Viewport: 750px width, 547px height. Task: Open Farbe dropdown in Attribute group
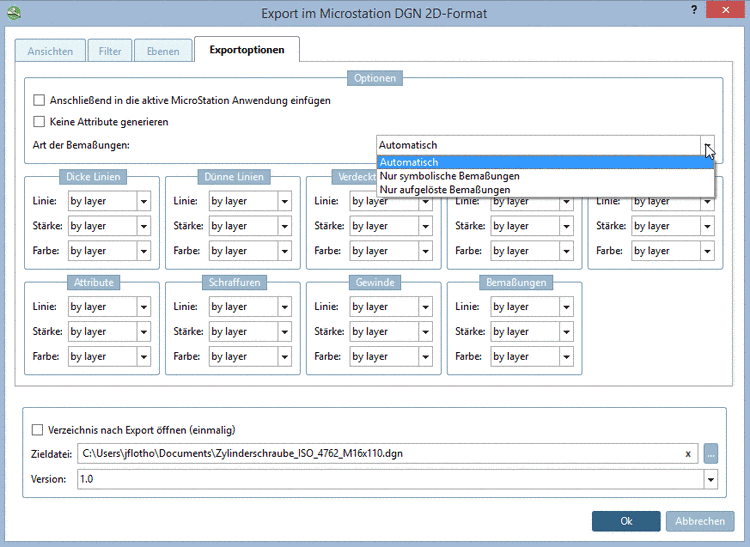coord(109,357)
